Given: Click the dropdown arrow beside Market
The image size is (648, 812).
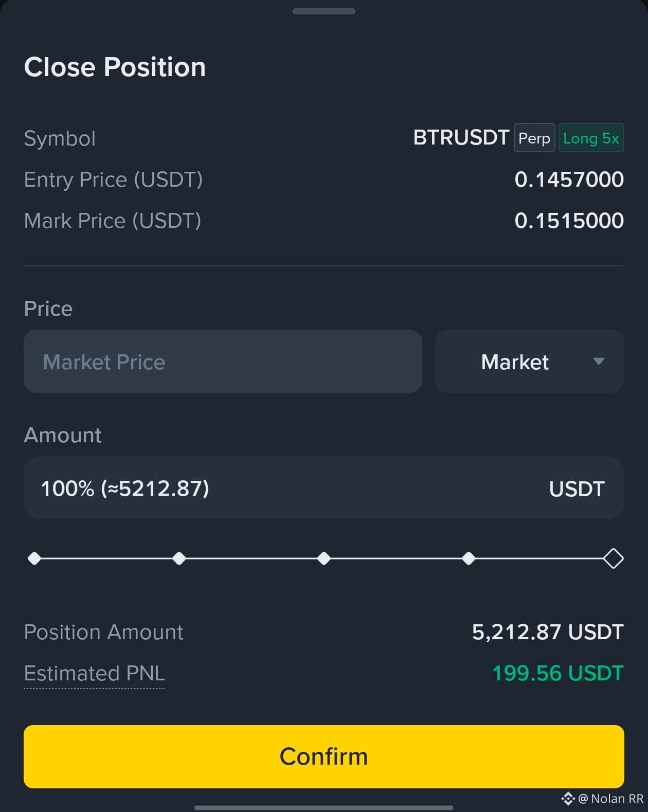Looking at the screenshot, I should 599,362.
